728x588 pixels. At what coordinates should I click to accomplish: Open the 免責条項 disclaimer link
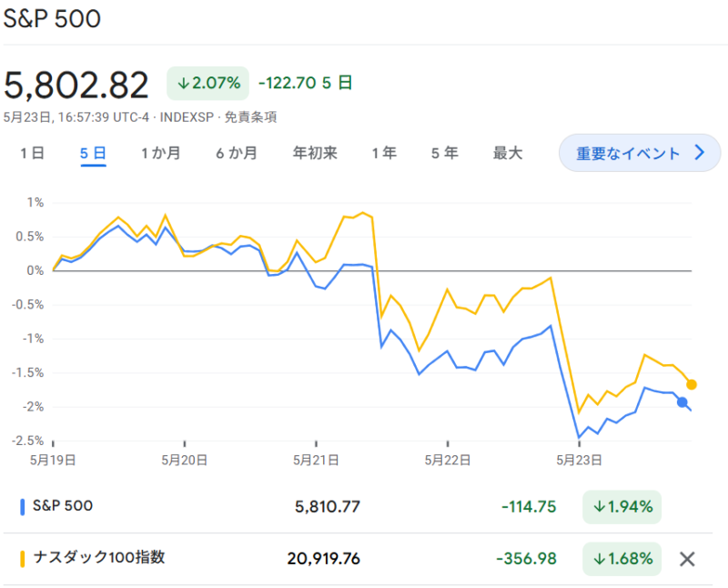250,117
